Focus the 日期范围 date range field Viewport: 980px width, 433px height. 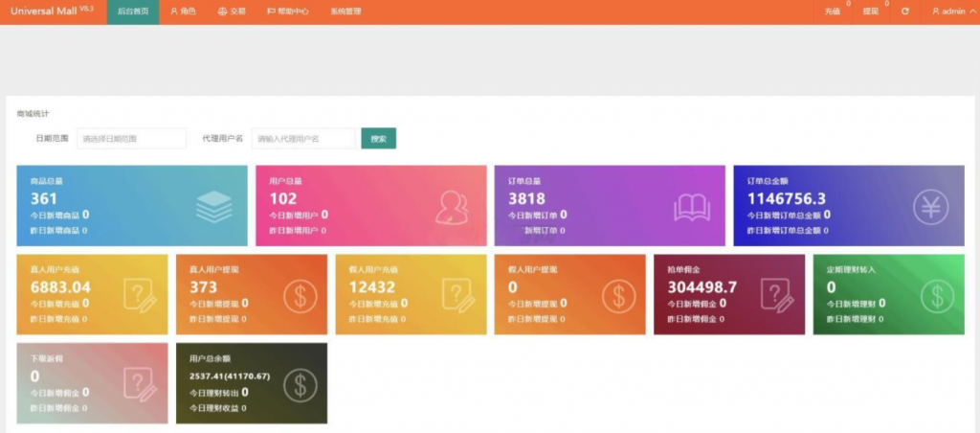[x=131, y=138]
